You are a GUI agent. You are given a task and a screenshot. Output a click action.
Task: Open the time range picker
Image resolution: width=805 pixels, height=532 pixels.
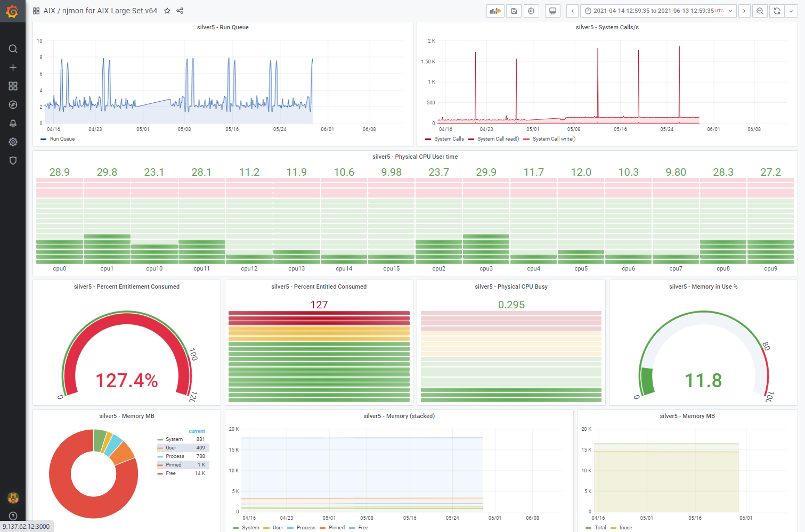click(658, 11)
